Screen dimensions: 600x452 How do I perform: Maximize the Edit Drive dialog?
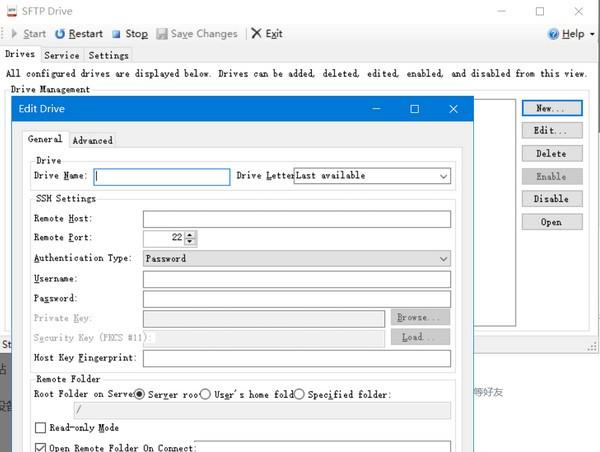click(x=414, y=109)
